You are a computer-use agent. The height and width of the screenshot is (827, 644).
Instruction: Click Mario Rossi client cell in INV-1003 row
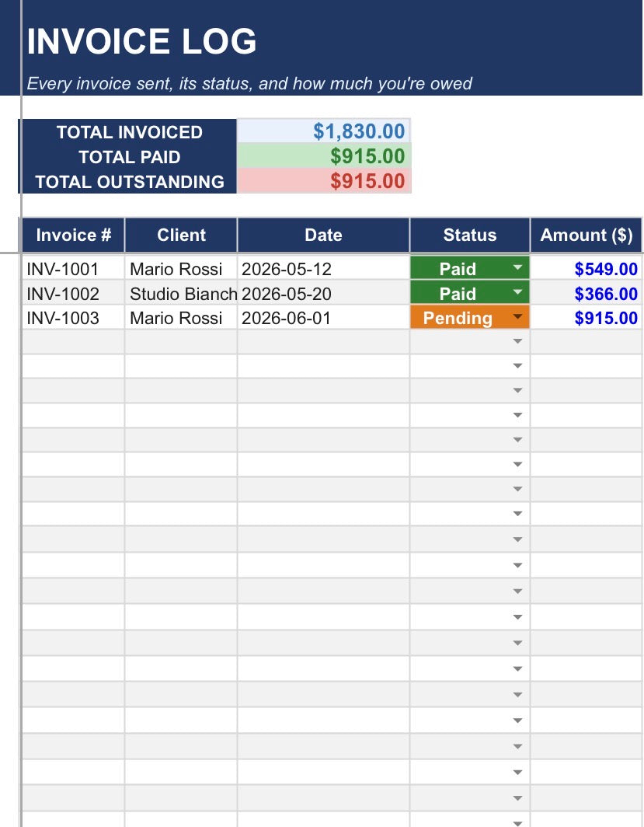click(181, 317)
